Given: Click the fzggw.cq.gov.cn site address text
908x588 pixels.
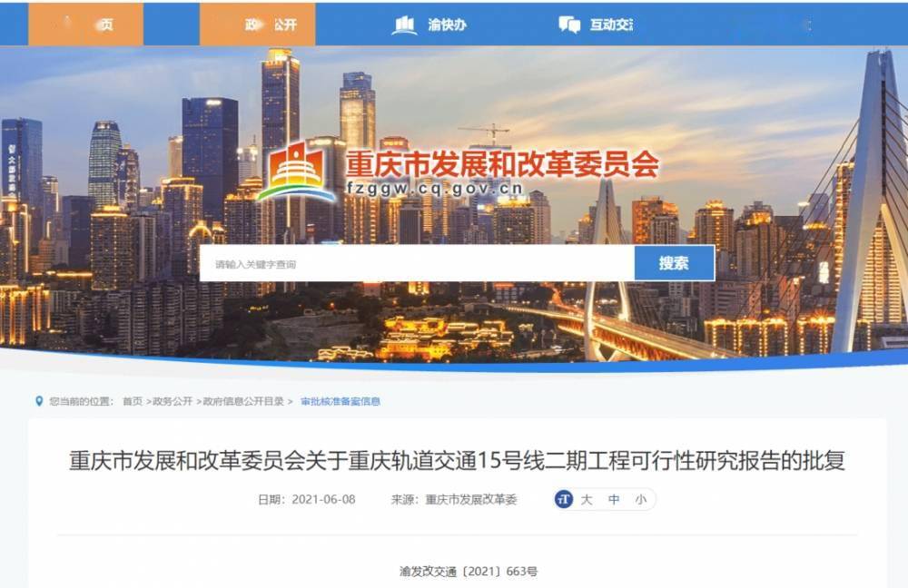Looking at the screenshot, I should 435,189.
